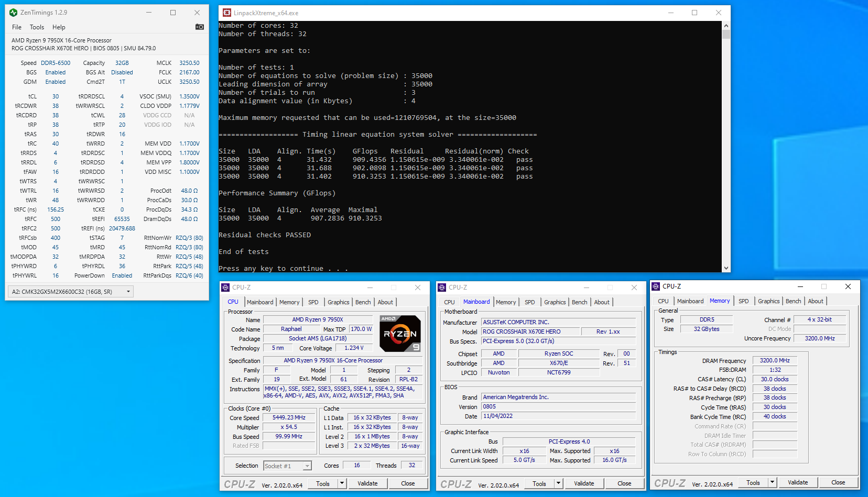Viewport: 868px width, 497px height.
Task: Click LinpackXtreme console scrollbar down arrow
Action: (726, 268)
